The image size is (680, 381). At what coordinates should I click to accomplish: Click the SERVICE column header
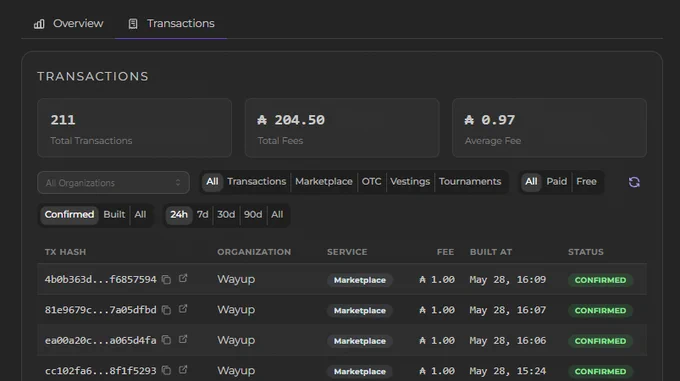(347, 252)
